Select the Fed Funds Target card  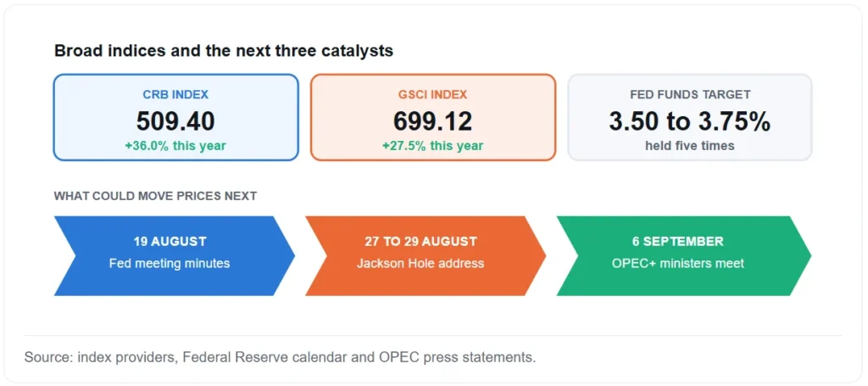[x=690, y=117]
